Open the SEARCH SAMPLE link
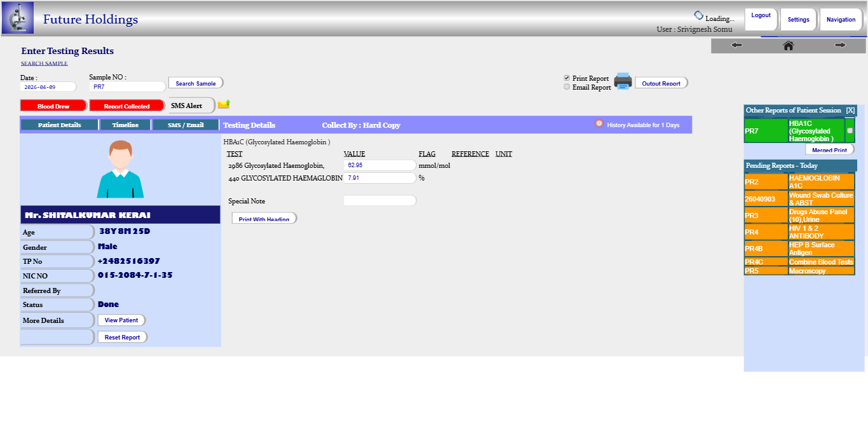The width and height of the screenshot is (868, 431). 44,64
